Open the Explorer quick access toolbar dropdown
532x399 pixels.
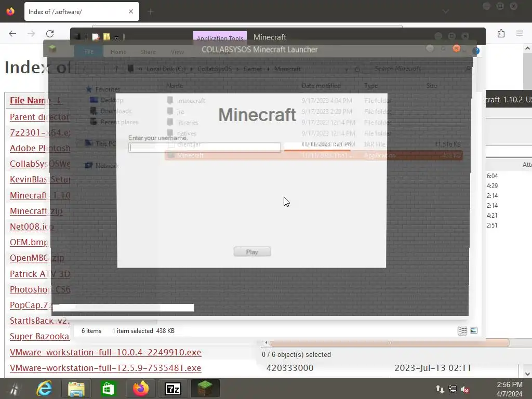click(x=116, y=37)
